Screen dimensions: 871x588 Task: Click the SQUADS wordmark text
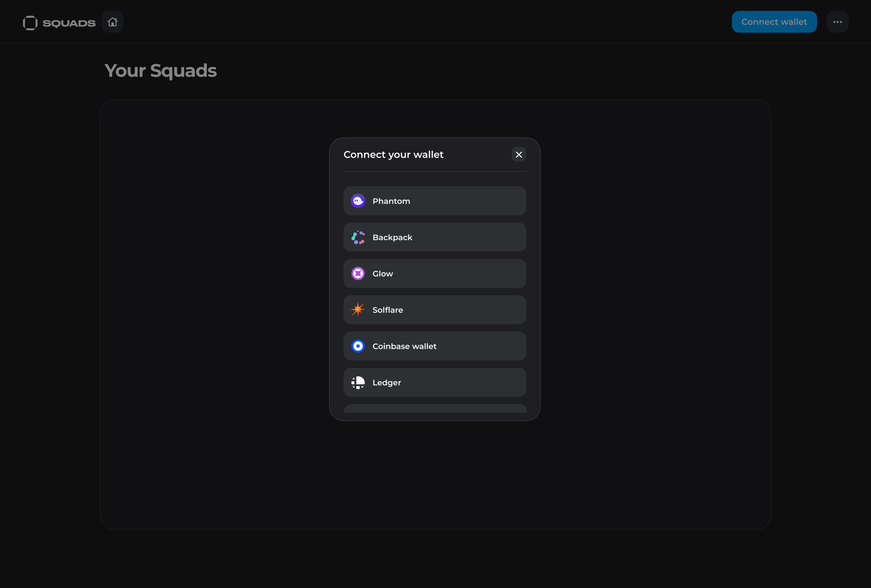pyautogui.click(x=69, y=23)
